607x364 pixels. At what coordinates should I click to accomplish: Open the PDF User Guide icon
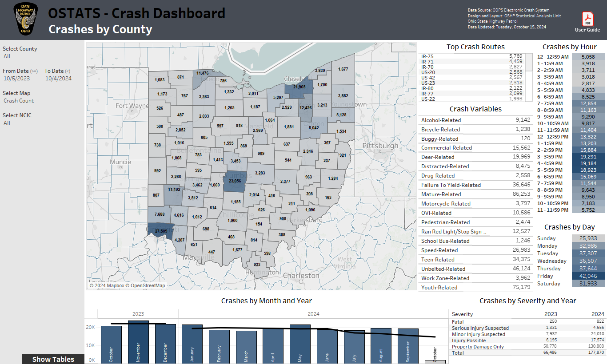pyautogui.click(x=587, y=19)
